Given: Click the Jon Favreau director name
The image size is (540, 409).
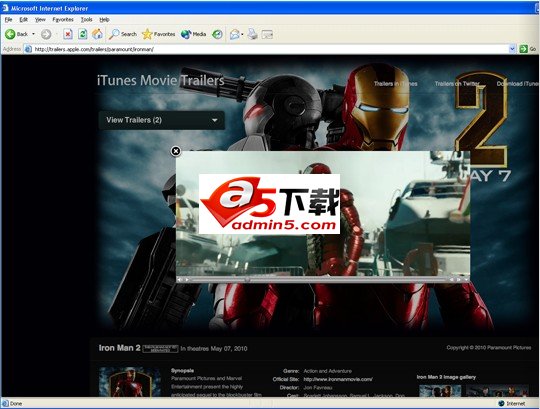Looking at the screenshot, I should 318,388.
